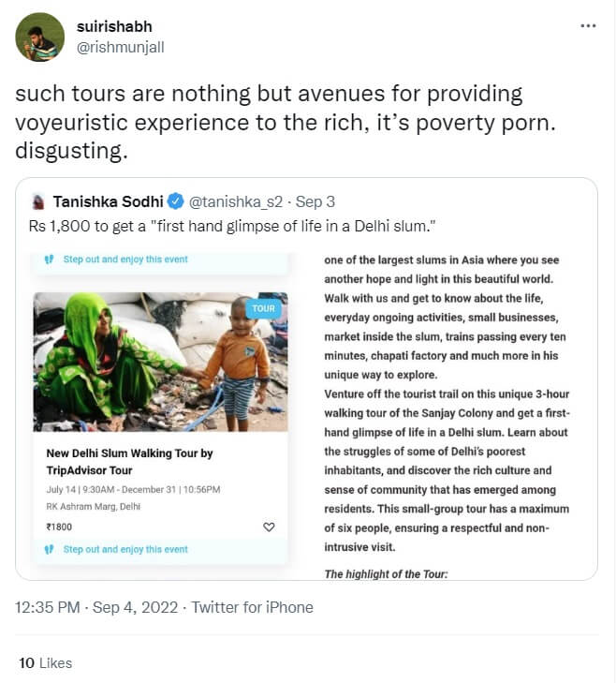
Task: Open the @rishmunjall handle link
Action: 119,48
